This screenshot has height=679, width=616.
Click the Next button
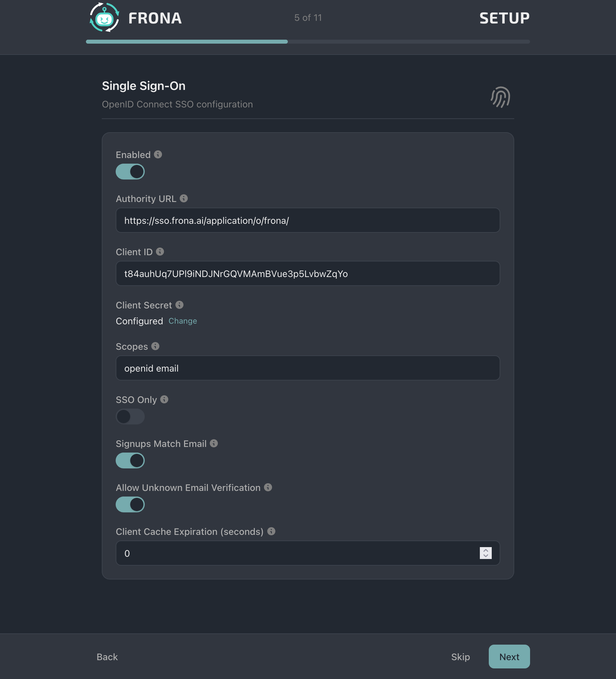[x=509, y=657]
